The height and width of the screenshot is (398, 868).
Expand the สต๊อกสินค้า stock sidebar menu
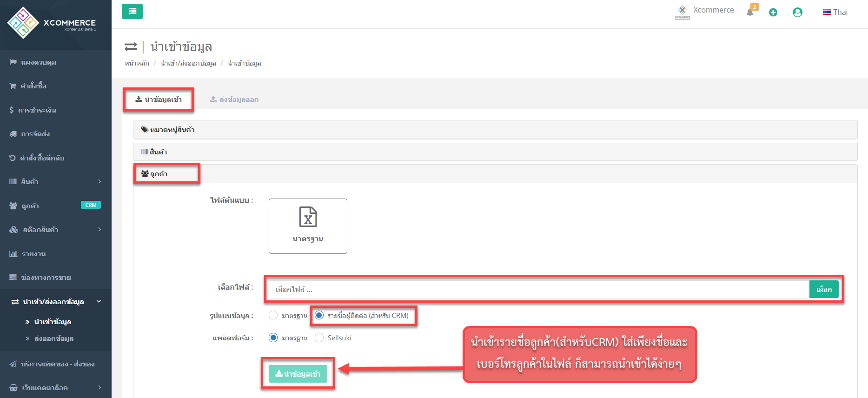click(x=56, y=230)
